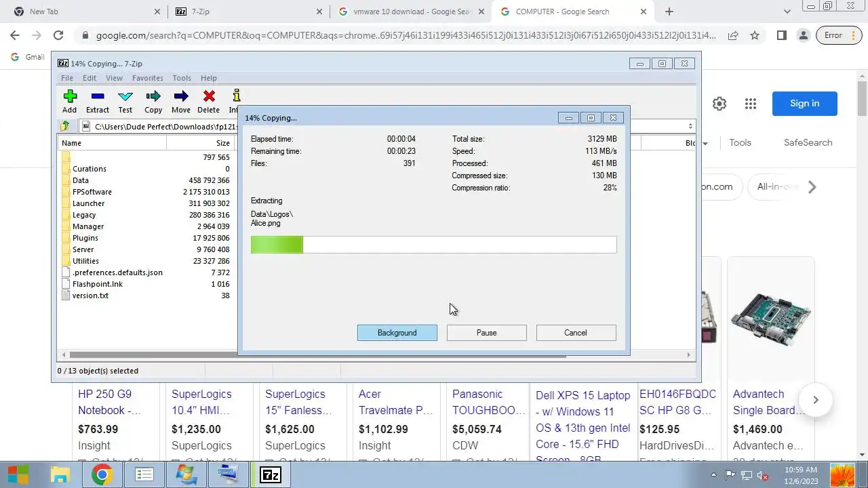Open the tab search dropdown chevron
868x488 pixels.
pyautogui.click(x=787, y=12)
